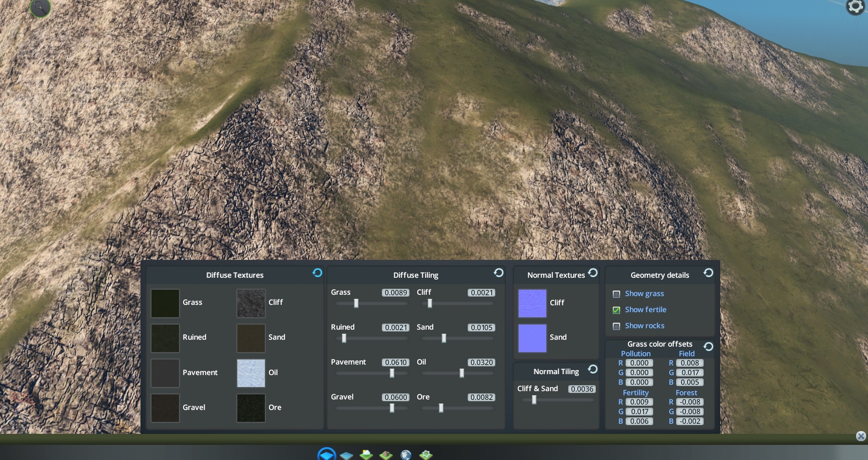Image resolution: width=868 pixels, height=460 pixels.
Task: Edit the Forest R offset -0.008
Action: click(690, 402)
